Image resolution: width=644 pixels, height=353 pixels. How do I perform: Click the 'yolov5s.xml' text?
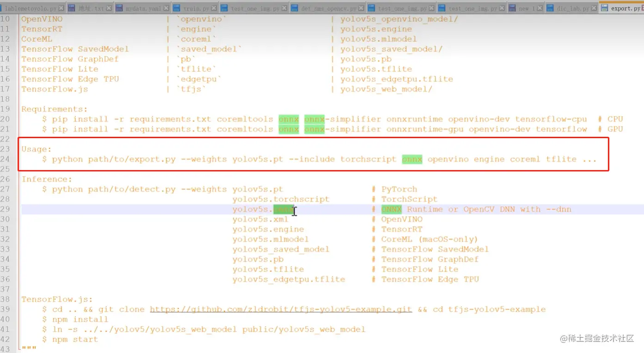[261, 219]
